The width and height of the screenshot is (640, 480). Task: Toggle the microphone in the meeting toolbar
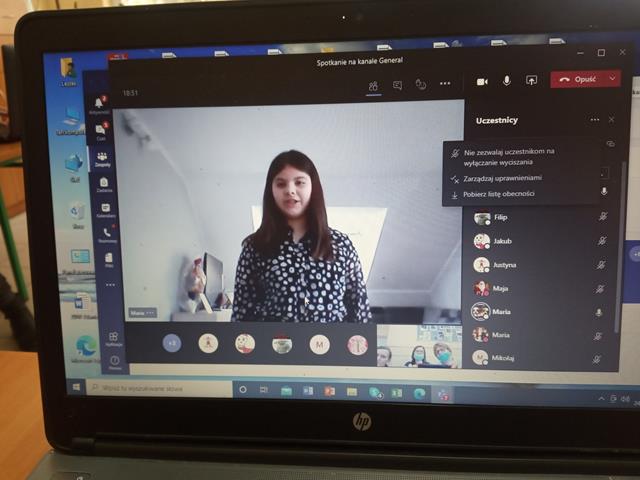coord(507,80)
